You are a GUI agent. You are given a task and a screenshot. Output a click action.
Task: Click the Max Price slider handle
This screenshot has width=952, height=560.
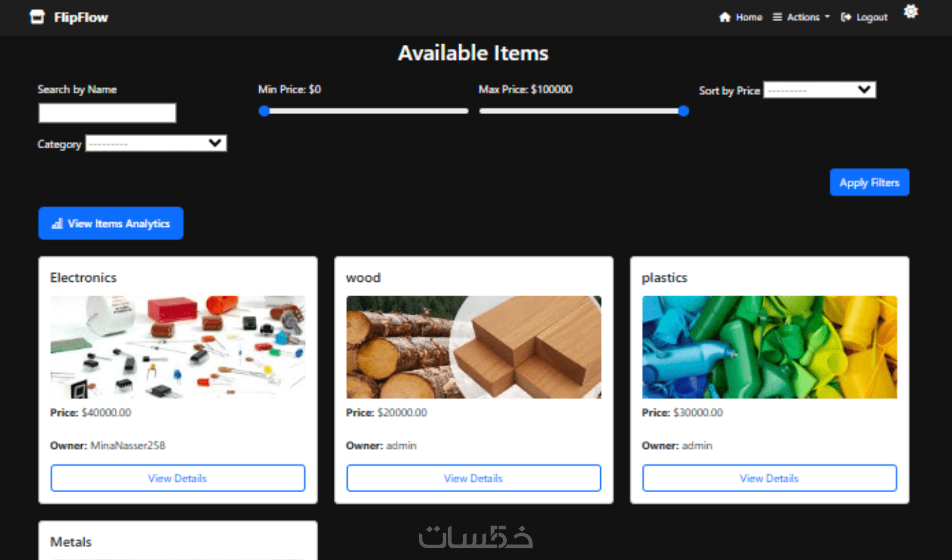pos(683,111)
